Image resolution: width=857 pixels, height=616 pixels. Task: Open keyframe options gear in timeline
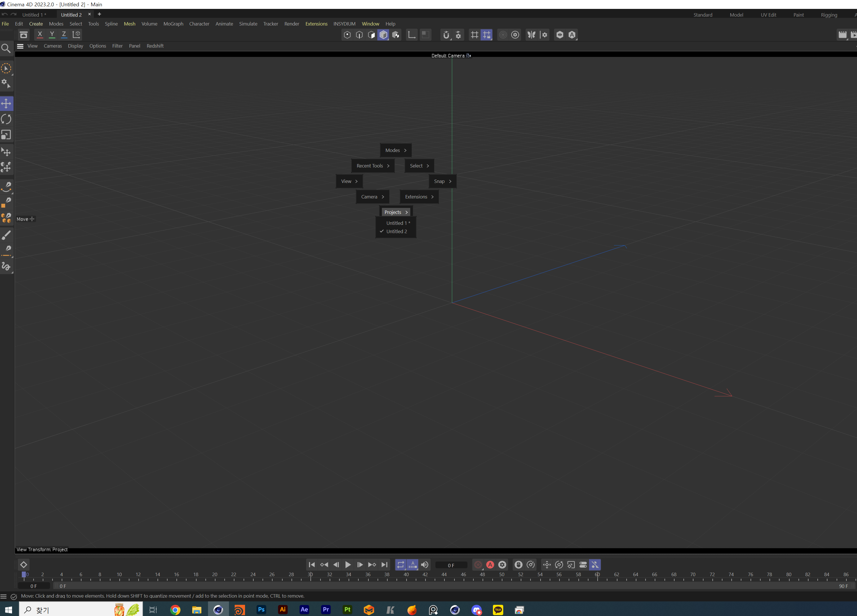tap(502, 565)
